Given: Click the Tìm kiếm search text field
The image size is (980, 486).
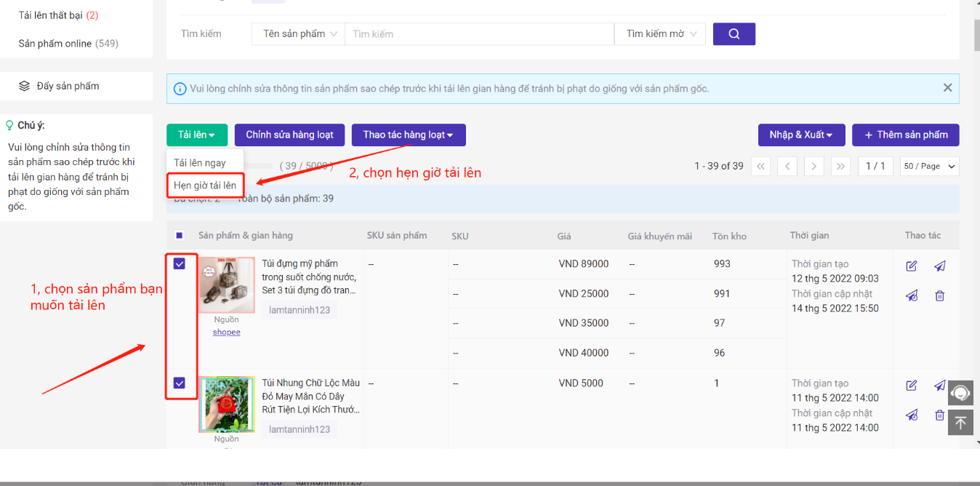Looking at the screenshot, I should coord(479,34).
